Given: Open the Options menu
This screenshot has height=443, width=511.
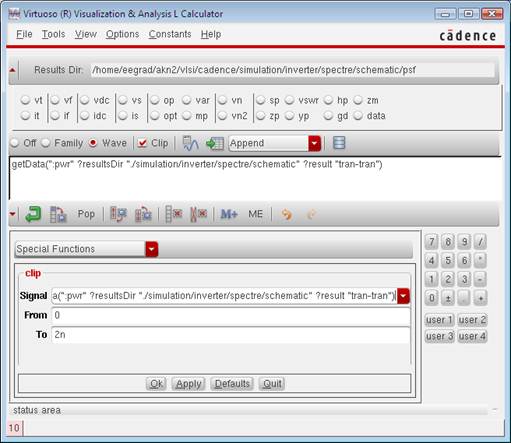Looking at the screenshot, I should (122, 34).
